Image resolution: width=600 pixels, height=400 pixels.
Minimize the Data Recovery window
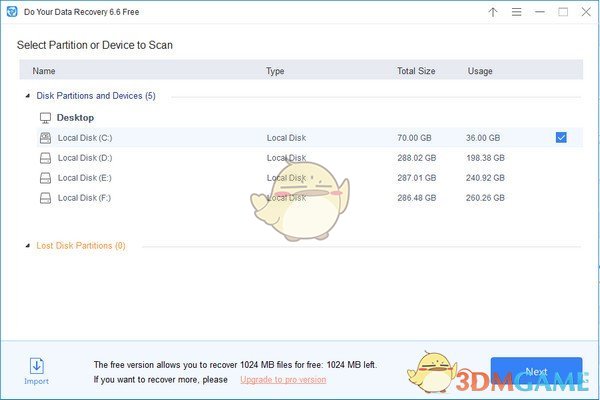pos(540,12)
